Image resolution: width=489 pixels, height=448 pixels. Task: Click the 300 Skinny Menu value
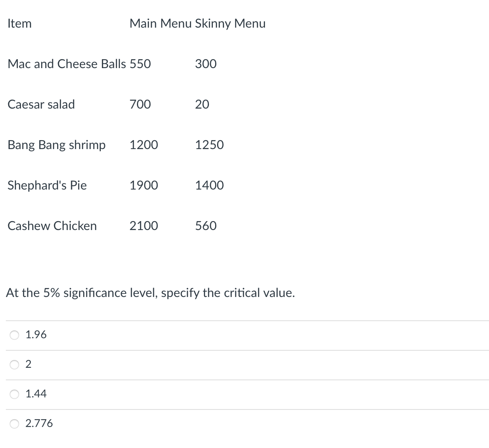[205, 64]
